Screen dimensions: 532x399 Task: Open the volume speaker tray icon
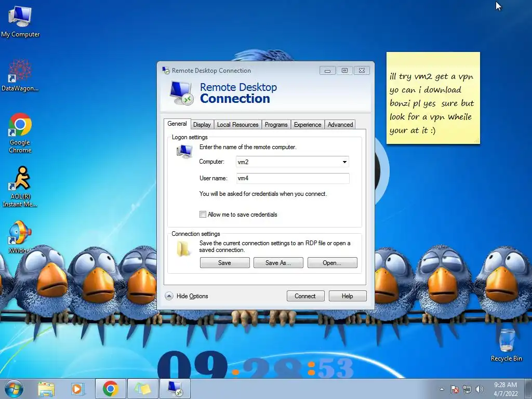[480, 389]
